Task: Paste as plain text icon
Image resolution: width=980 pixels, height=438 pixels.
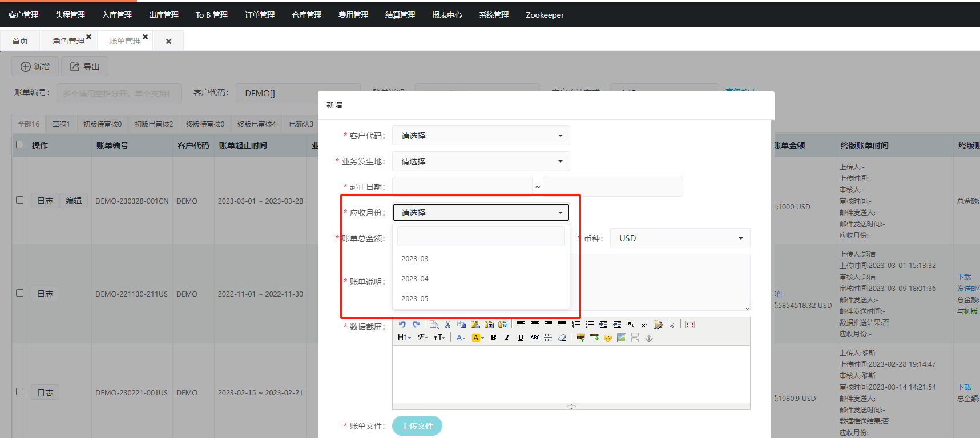Action: click(489, 325)
